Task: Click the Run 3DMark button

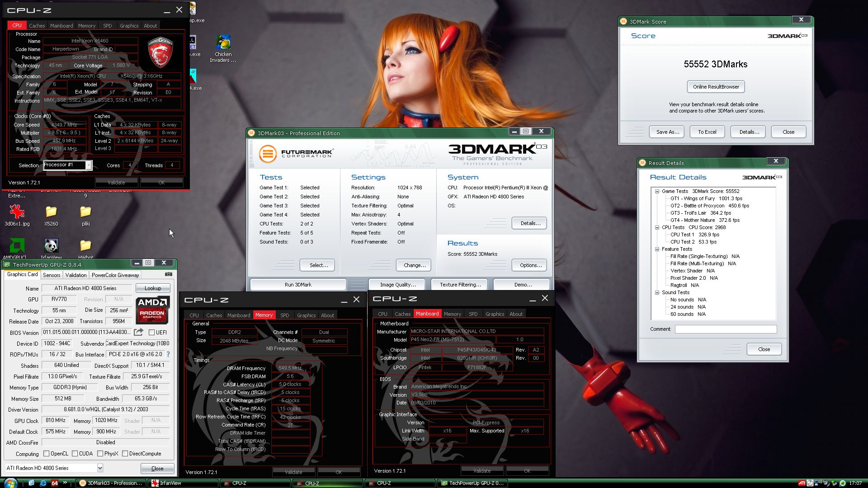Action: pos(298,285)
